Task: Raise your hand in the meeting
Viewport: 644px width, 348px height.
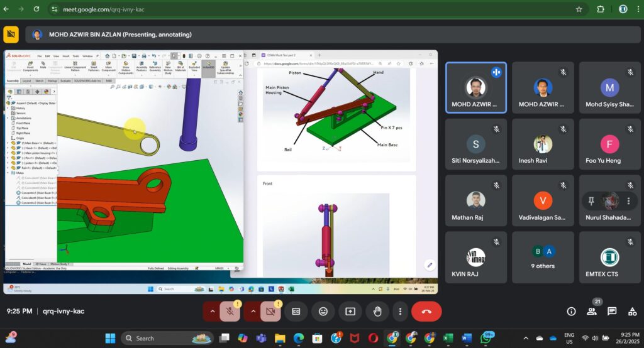Action: [377, 311]
